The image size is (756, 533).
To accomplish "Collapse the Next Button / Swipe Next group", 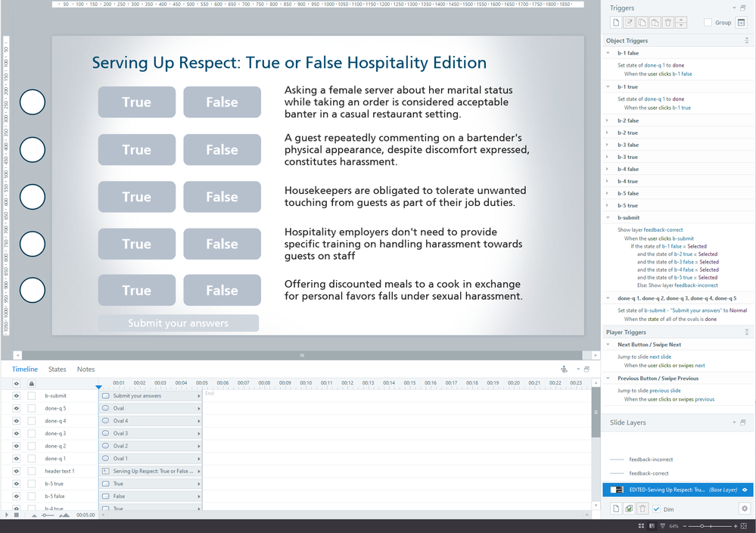I will tap(608, 344).
